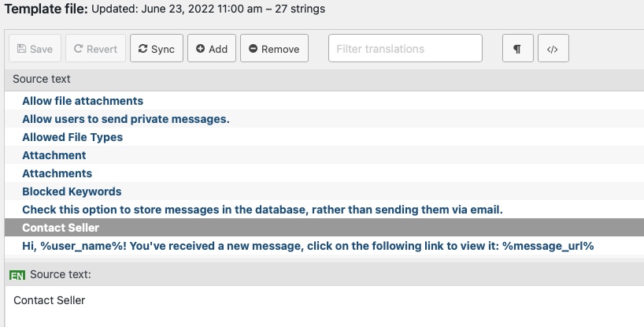
Task: Remove the selected string
Action: pyautogui.click(x=274, y=49)
